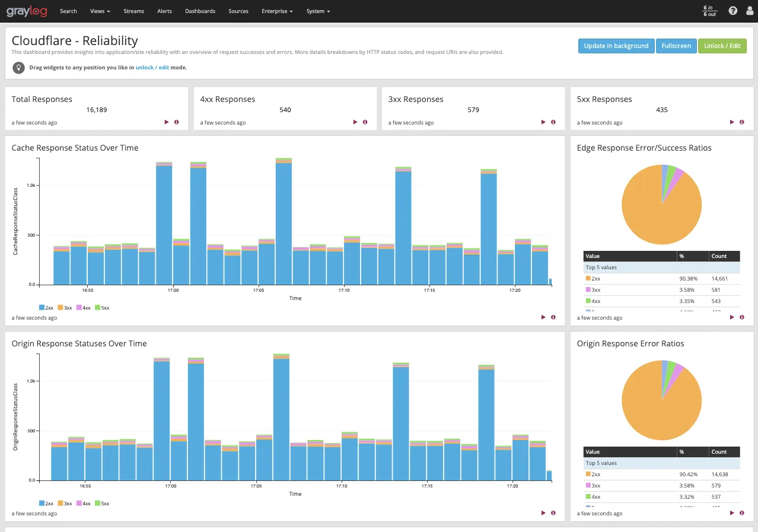Viewport: 758px width, 532px height.
Task: Toggle the 4xx legend entry on Cache chart
Action: 83,307
